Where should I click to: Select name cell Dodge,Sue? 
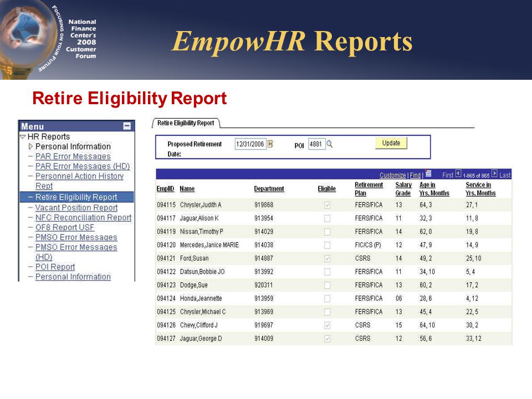pyautogui.click(x=194, y=285)
